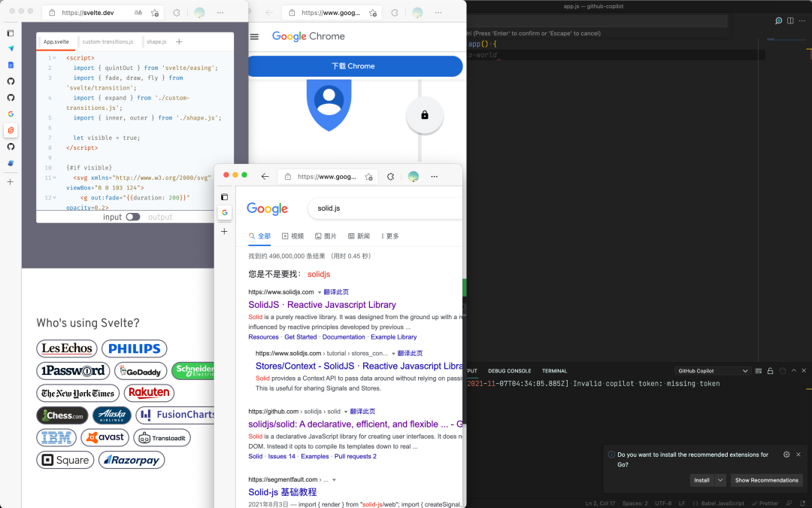Image resolution: width=812 pixels, height=508 pixels.
Task: Click the solid.js Google search box
Action: pos(385,208)
